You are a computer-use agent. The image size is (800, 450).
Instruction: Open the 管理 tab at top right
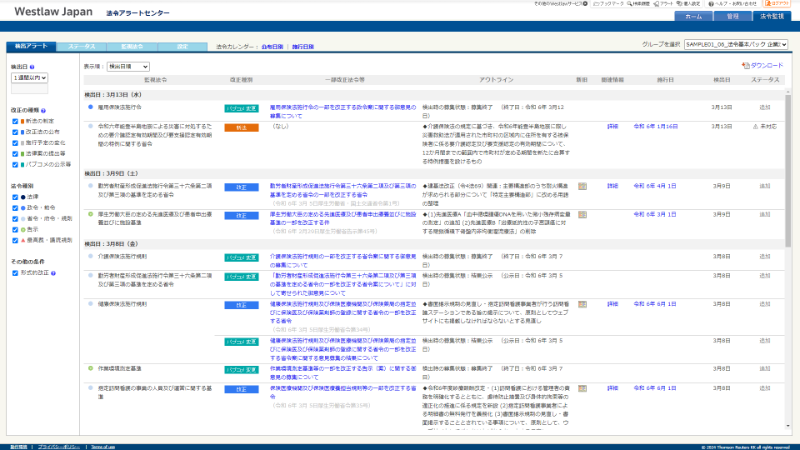[x=732, y=17]
